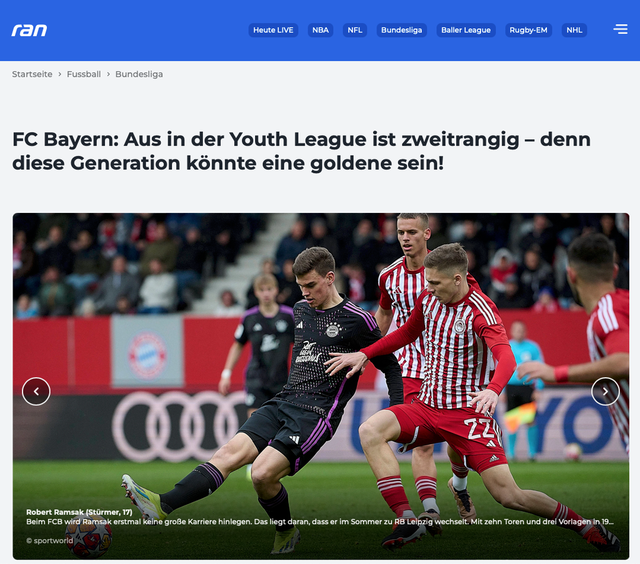Screen dimensions: 640x564
Task: Click the breadcrumb chevron after Startseite
Action: pos(60,74)
